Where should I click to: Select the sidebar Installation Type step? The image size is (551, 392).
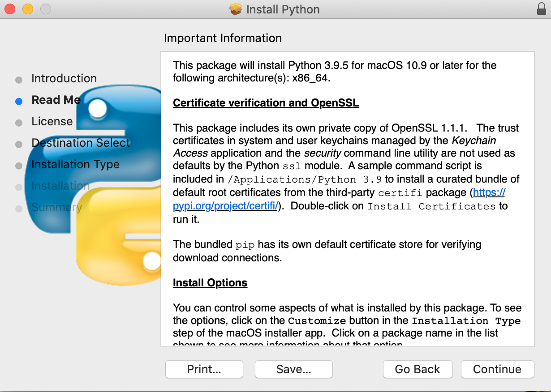(75, 165)
